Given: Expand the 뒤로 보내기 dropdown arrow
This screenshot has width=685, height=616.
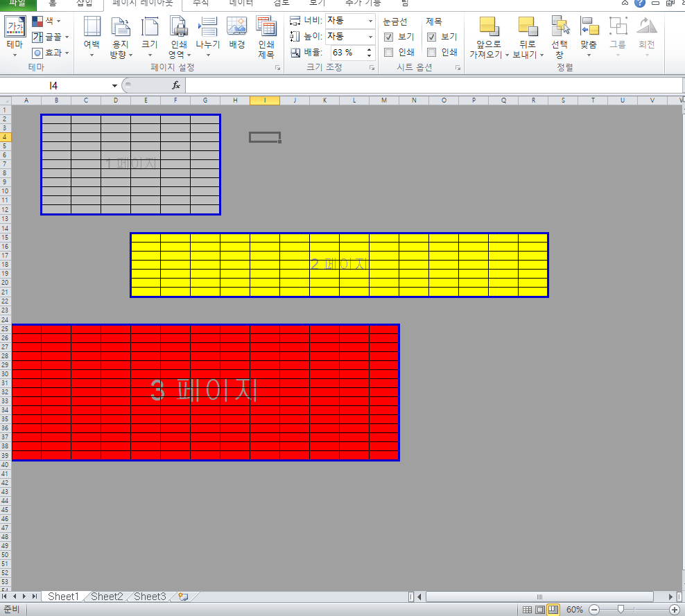Looking at the screenshot, I should [541, 55].
